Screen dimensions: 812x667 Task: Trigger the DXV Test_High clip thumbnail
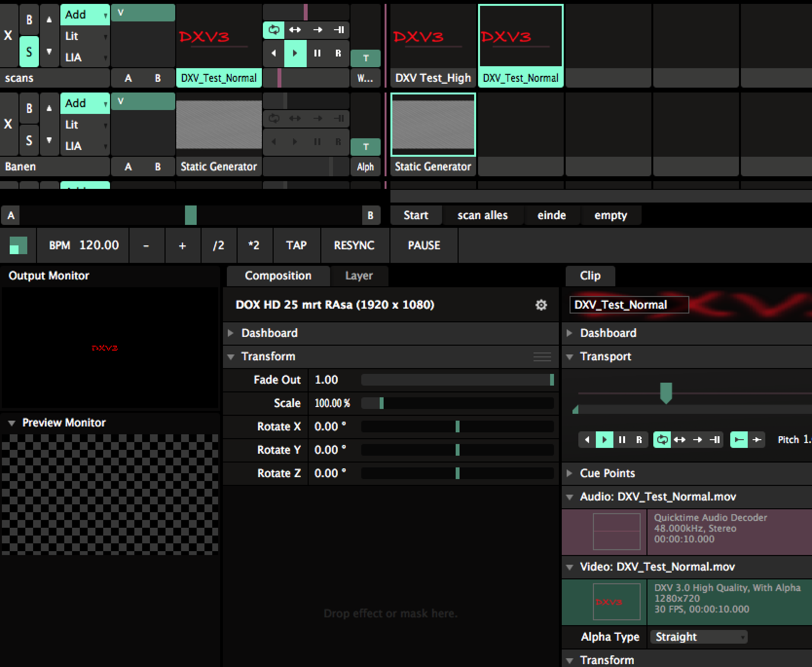coord(433,37)
